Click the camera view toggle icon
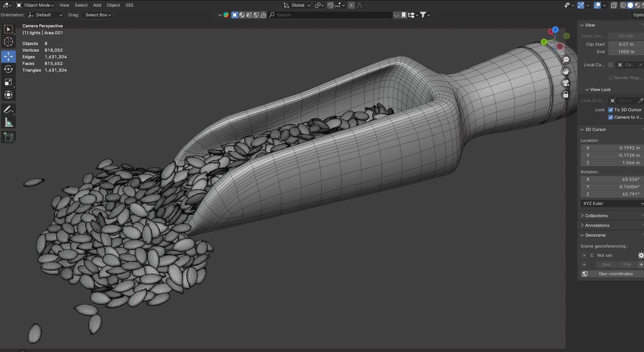Viewport: 644px width, 352px height. [x=566, y=83]
